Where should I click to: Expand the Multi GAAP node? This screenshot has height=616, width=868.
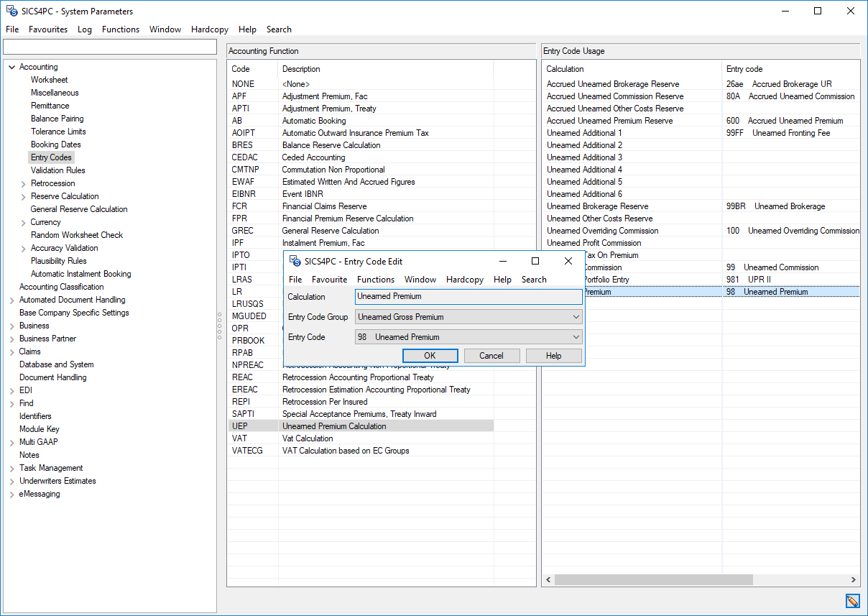click(x=11, y=442)
